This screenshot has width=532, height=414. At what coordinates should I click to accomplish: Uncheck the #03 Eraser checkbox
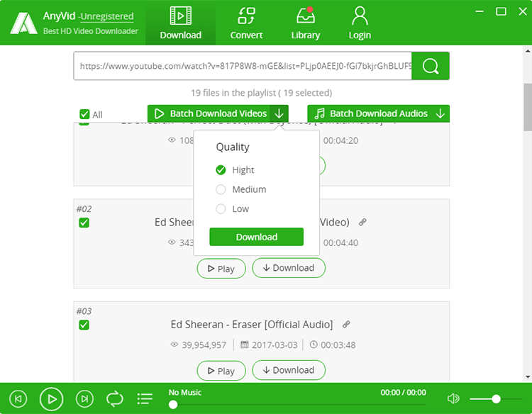coord(84,325)
